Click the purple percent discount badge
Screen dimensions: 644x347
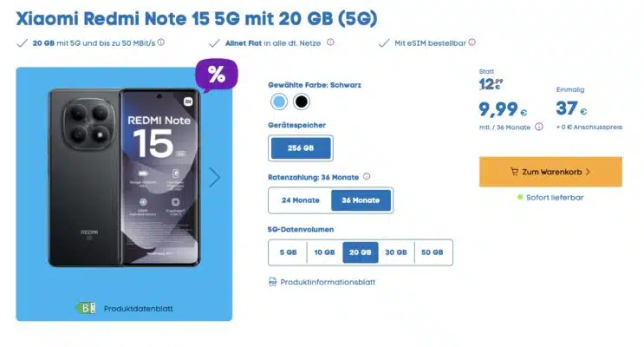tap(217, 75)
